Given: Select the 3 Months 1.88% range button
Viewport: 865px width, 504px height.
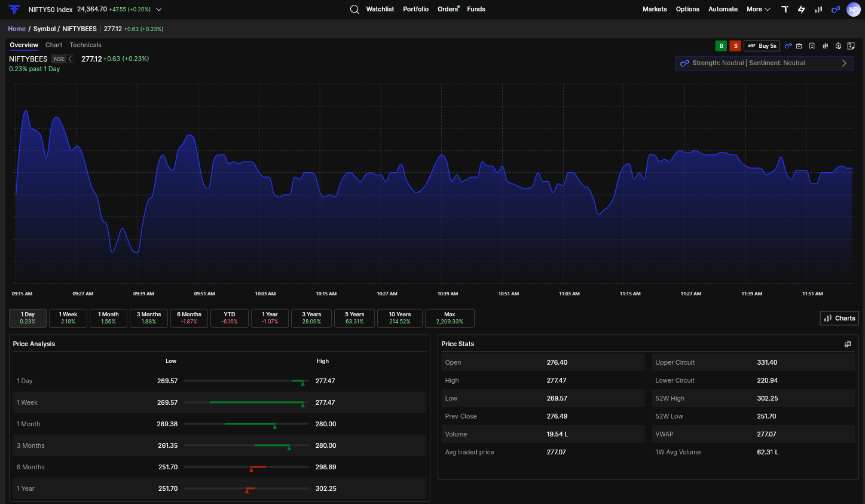Looking at the screenshot, I should click(149, 318).
